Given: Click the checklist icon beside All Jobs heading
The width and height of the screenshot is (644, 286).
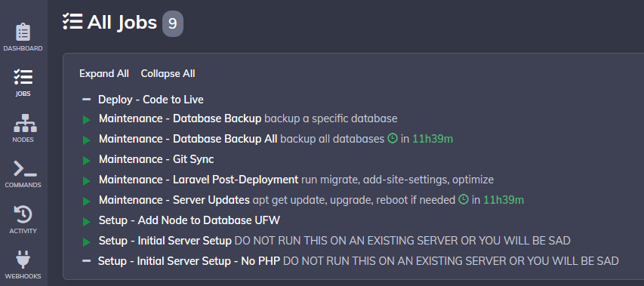Looking at the screenshot, I should (x=72, y=21).
